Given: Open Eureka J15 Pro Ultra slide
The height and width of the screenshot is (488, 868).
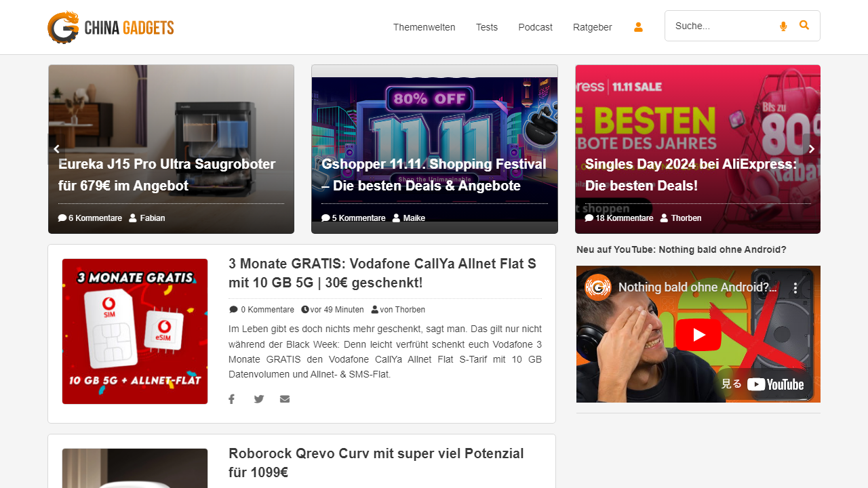Looking at the screenshot, I should click(x=167, y=175).
